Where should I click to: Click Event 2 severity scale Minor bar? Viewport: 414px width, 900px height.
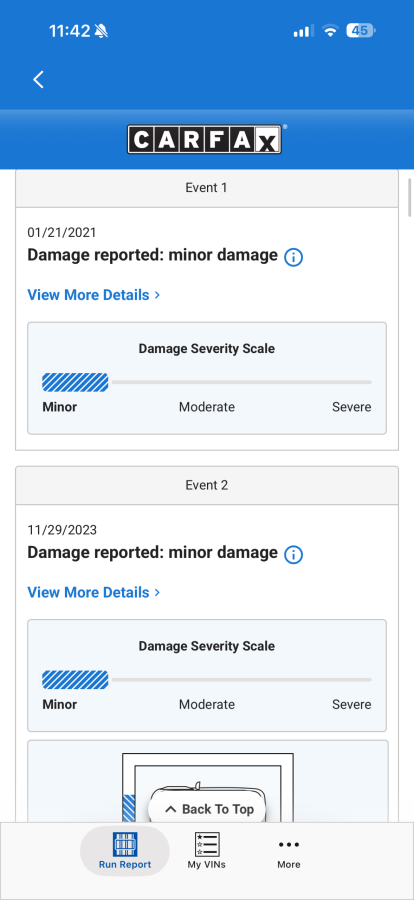click(x=75, y=680)
